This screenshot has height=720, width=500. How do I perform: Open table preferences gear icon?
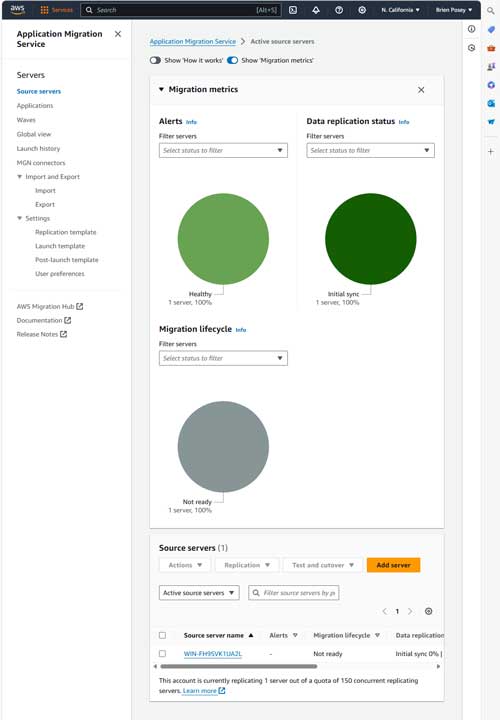(x=428, y=611)
